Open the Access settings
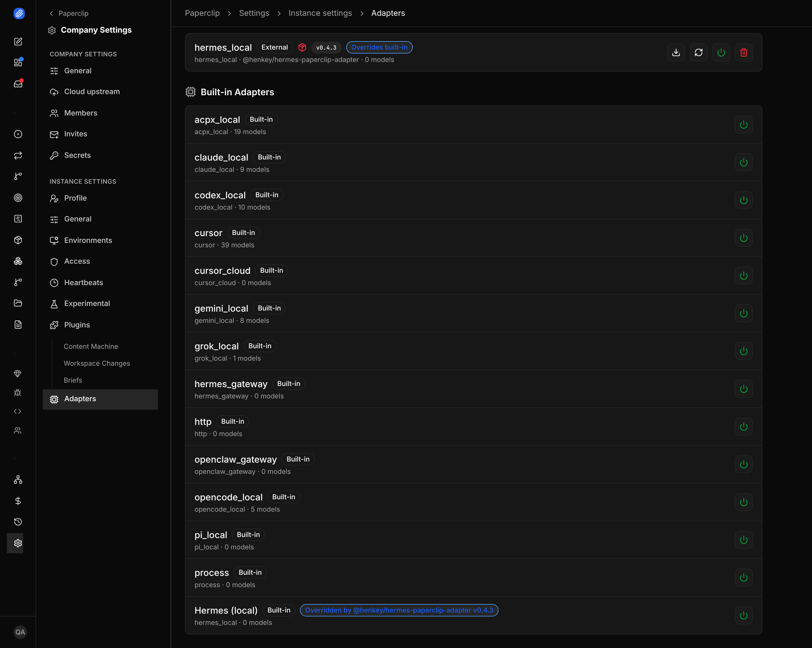The height and width of the screenshot is (648, 812). (x=100, y=261)
